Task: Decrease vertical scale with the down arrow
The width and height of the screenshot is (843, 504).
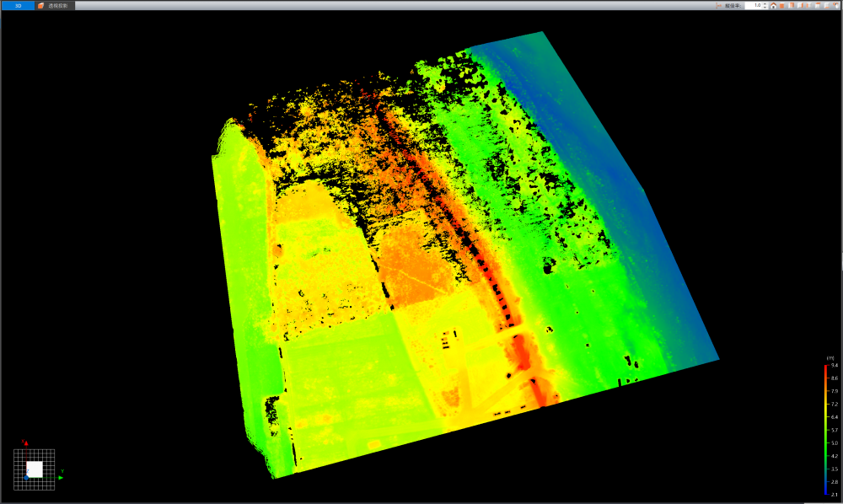Action: (765, 8)
